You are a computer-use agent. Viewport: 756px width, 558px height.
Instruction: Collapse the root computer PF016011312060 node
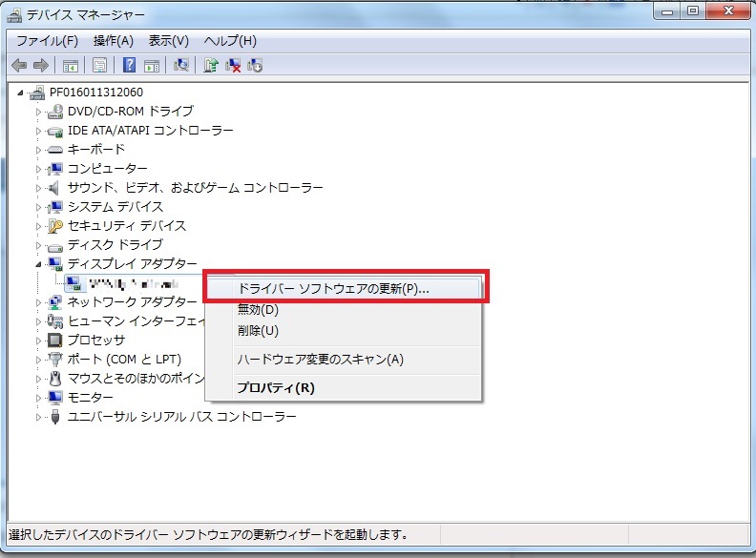pos(22,93)
